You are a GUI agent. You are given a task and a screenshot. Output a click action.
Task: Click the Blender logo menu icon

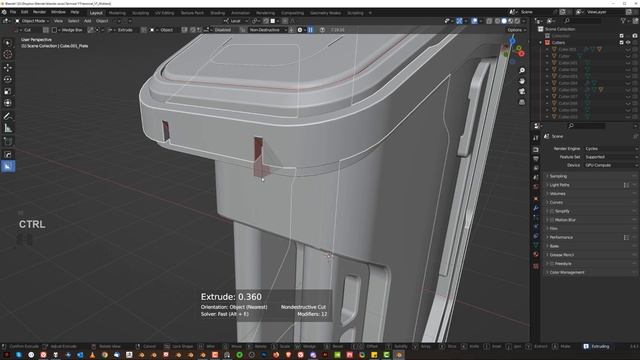pos(4,12)
